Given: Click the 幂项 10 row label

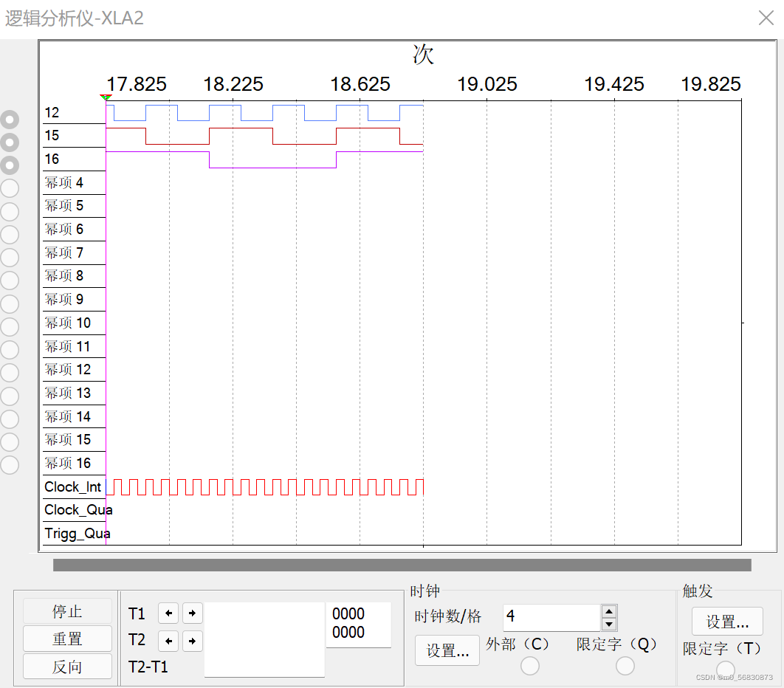Looking at the screenshot, I should click(67, 323).
